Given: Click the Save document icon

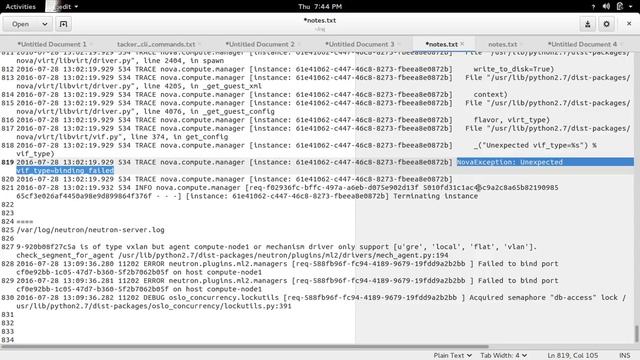Looking at the screenshot, I should pos(587,24).
